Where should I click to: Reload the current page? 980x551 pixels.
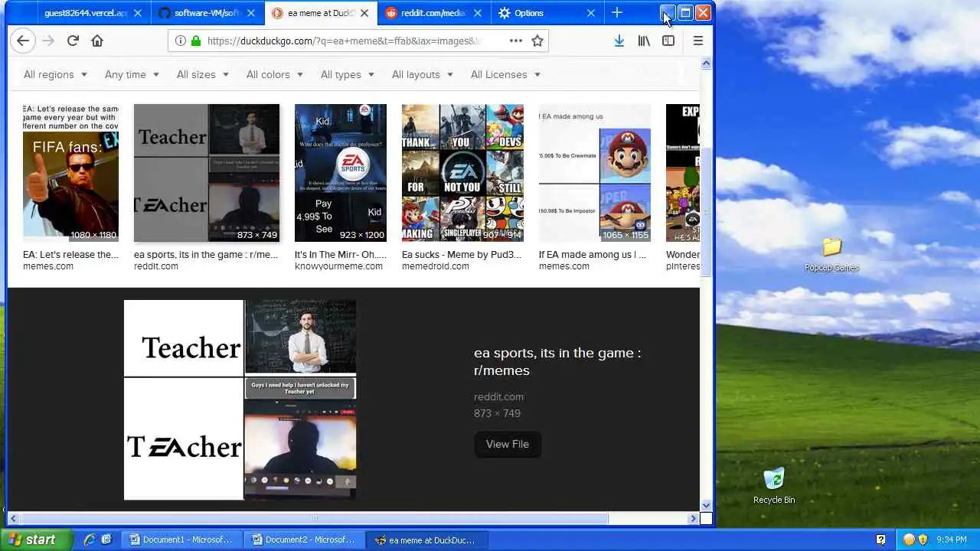coord(73,41)
